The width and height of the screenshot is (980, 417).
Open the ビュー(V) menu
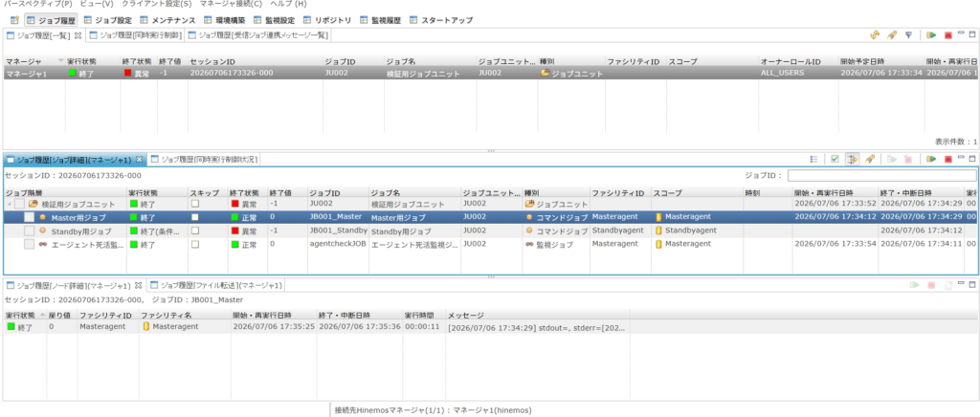pyautogui.click(x=97, y=4)
